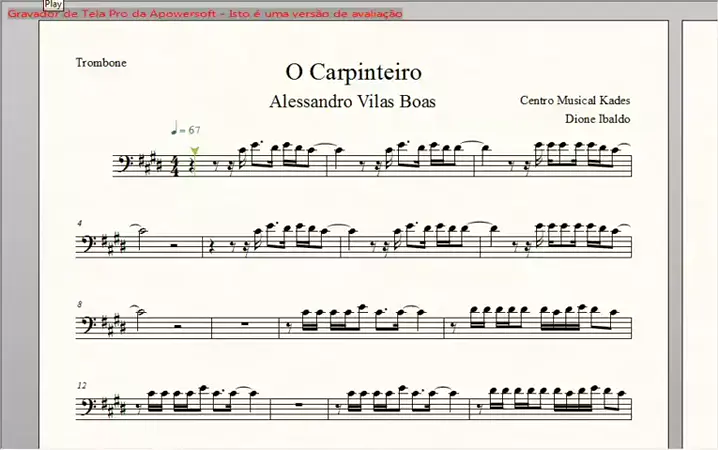Click the Dione Ibaldo credit text
The width and height of the screenshot is (718, 450).
pos(597,119)
